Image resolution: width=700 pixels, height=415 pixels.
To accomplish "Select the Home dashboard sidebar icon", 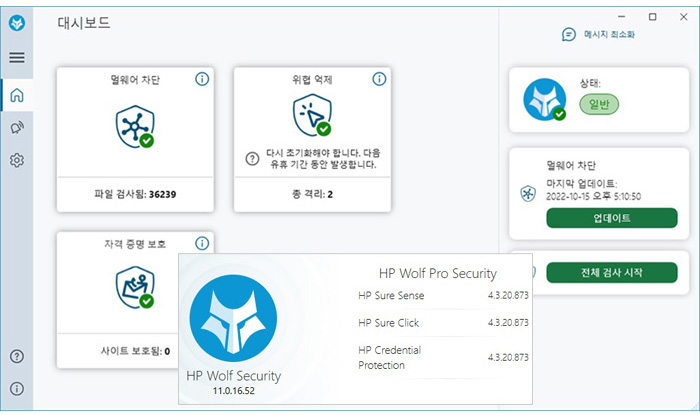I will 17,95.
